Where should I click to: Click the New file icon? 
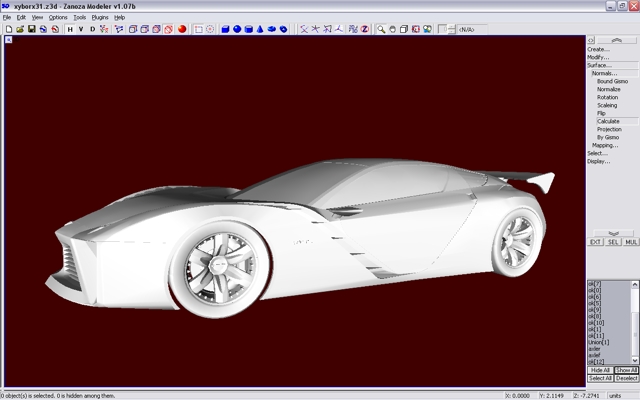coord(8,29)
